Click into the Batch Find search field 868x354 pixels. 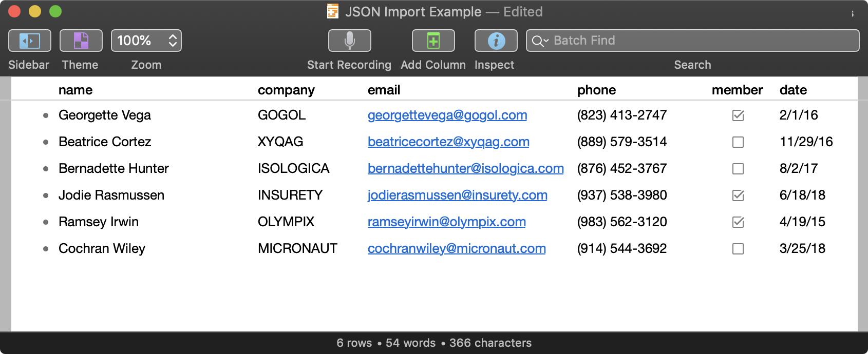click(x=699, y=41)
